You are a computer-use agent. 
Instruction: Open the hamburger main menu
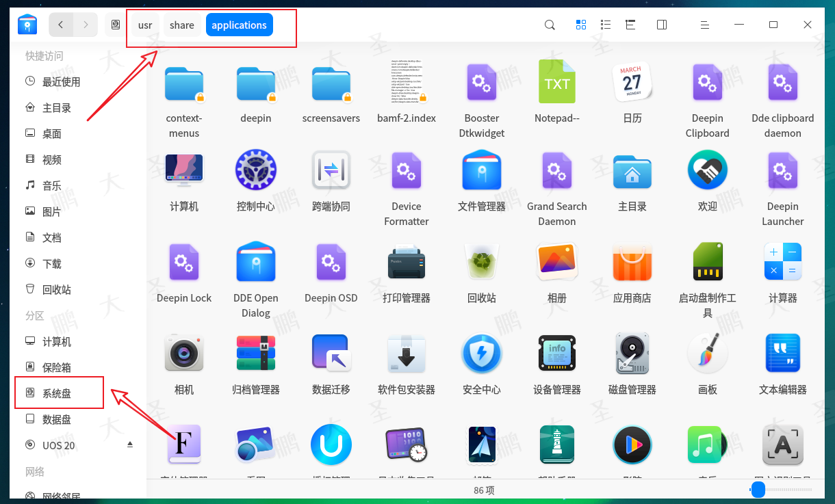[x=704, y=25]
